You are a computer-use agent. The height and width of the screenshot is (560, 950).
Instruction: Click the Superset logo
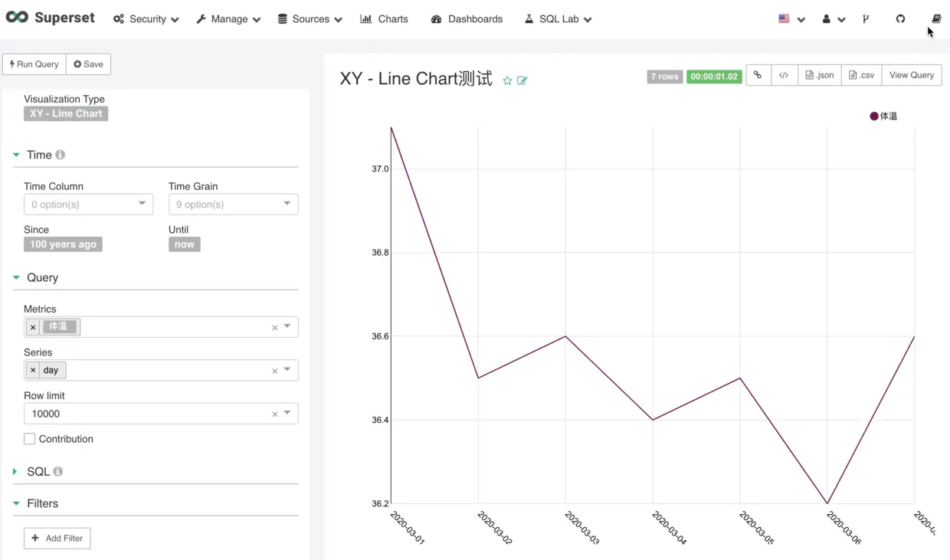[51, 18]
